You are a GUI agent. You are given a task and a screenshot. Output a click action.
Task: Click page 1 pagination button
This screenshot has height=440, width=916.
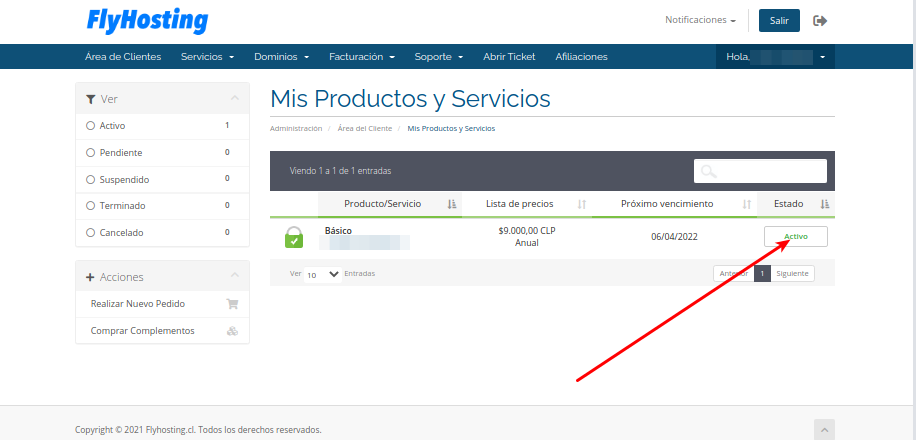click(x=762, y=273)
